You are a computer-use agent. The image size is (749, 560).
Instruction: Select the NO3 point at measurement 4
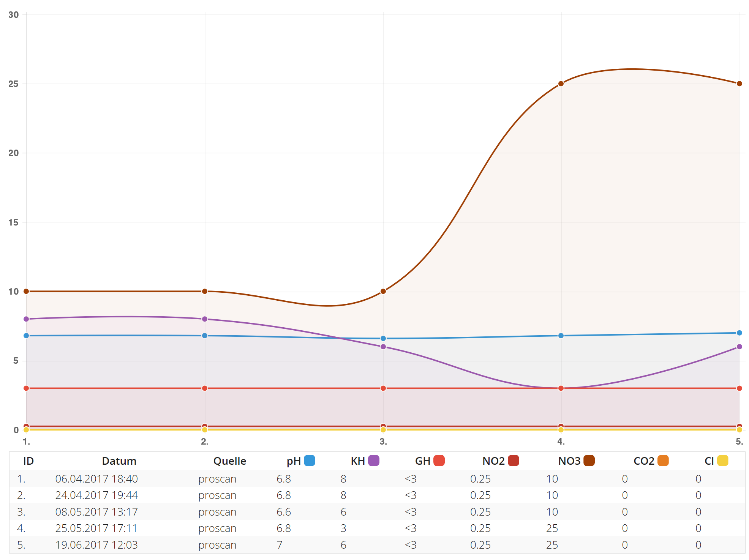(561, 84)
